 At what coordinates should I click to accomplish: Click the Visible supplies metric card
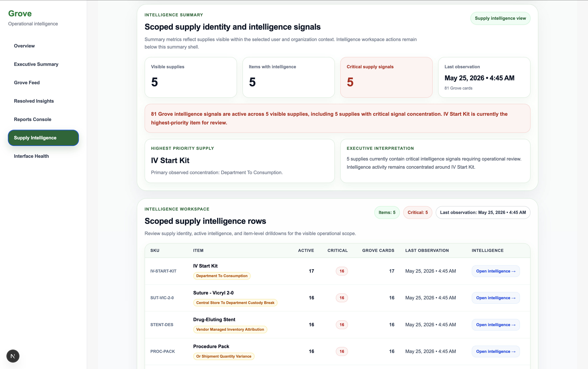[x=191, y=77]
